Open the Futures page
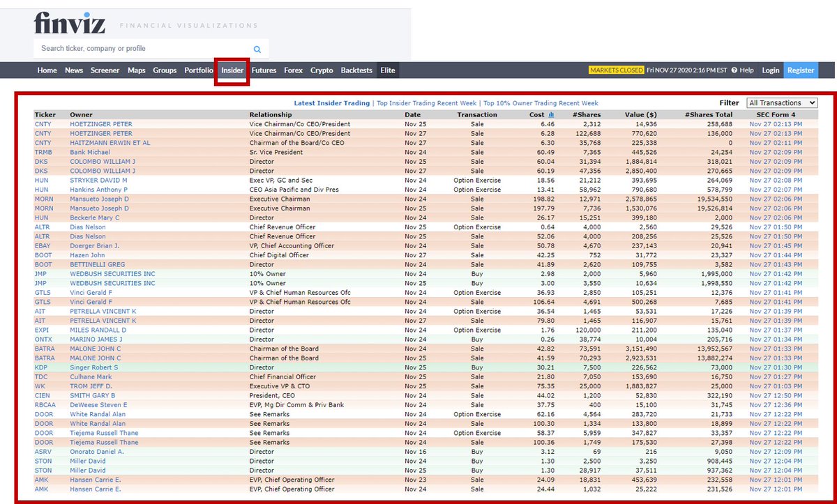Viewport: 837px width, 504px height. 264,70
